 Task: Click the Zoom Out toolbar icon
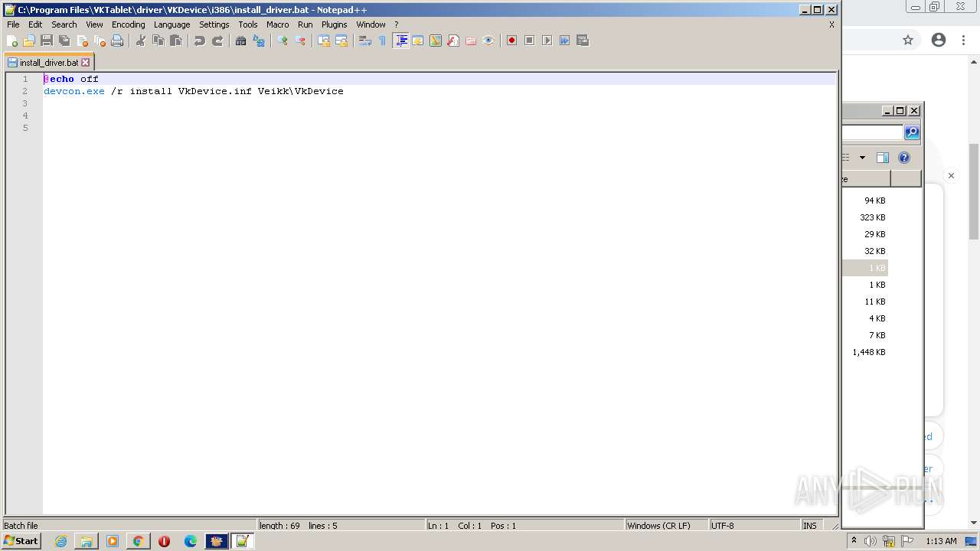point(300,41)
